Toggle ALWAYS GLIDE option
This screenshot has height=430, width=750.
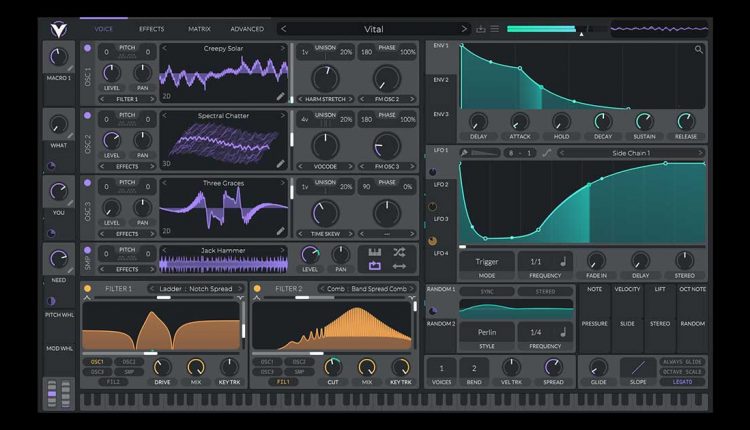(x=683, y=362)
